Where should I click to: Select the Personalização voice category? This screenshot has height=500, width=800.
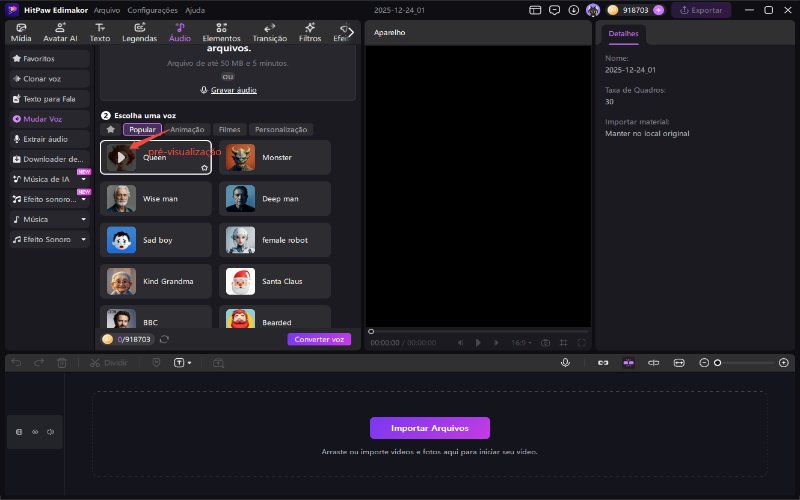[x=281, y=130]
